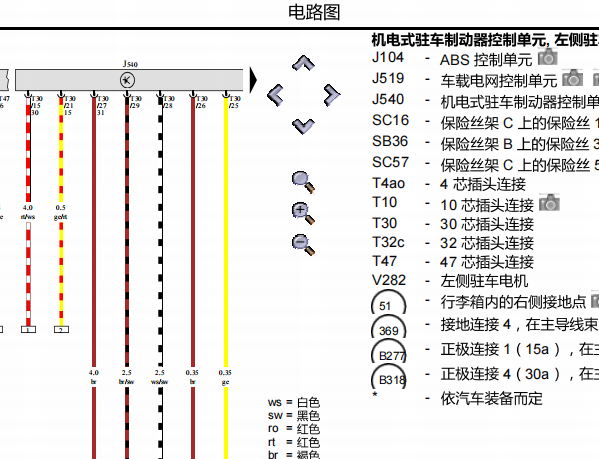Click the black arrow continuing diagram to the right
Screen dimensions: 599x459
[x=253, y=80]
